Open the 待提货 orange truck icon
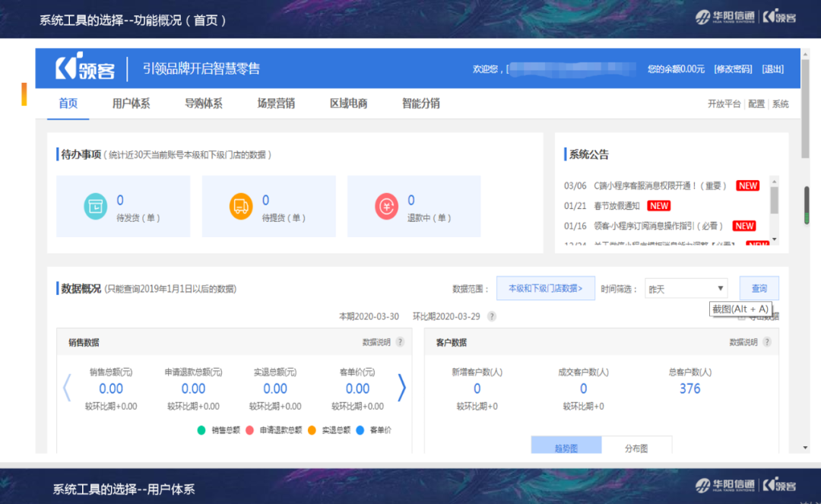 point(241,206)
